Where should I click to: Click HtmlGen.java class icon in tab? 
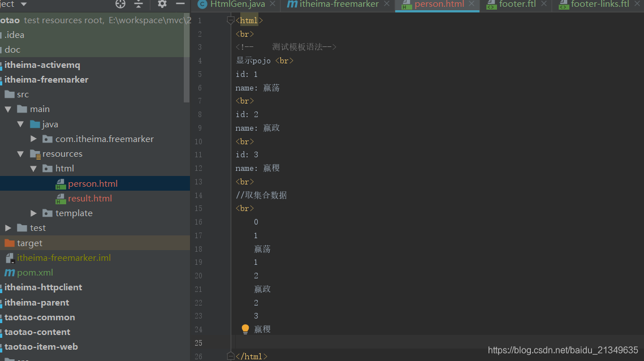click(x=202, y=4)
